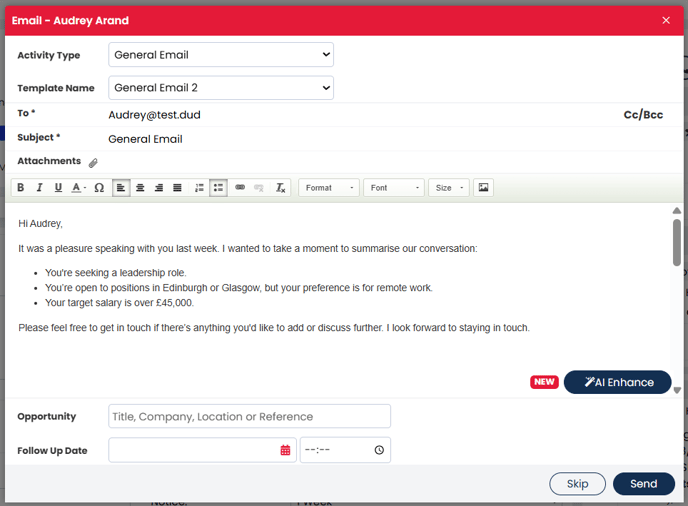Screen dimensions: 688x506
Task: Click the unlink icon
Action: point(259,188)
